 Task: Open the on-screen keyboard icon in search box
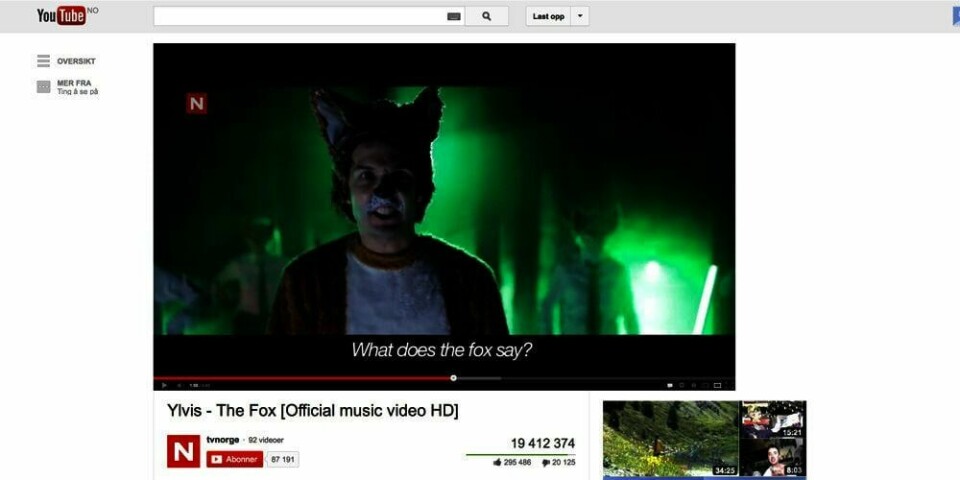pos(454,17)
